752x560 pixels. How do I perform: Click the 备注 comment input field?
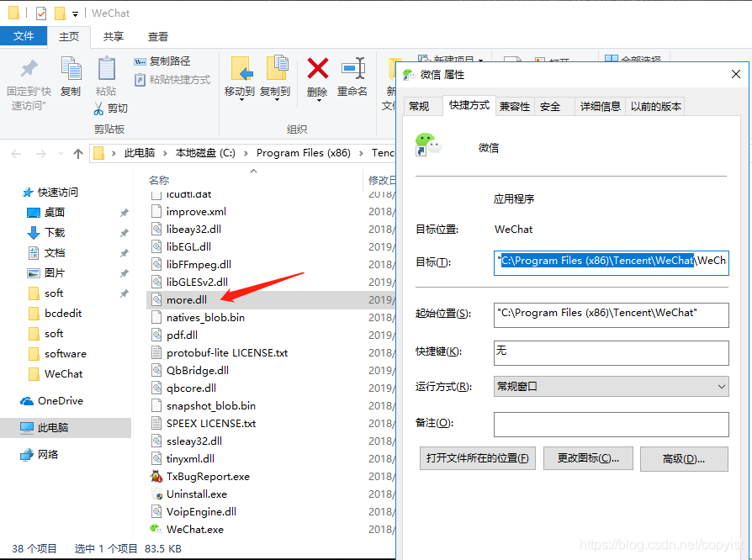611,425
